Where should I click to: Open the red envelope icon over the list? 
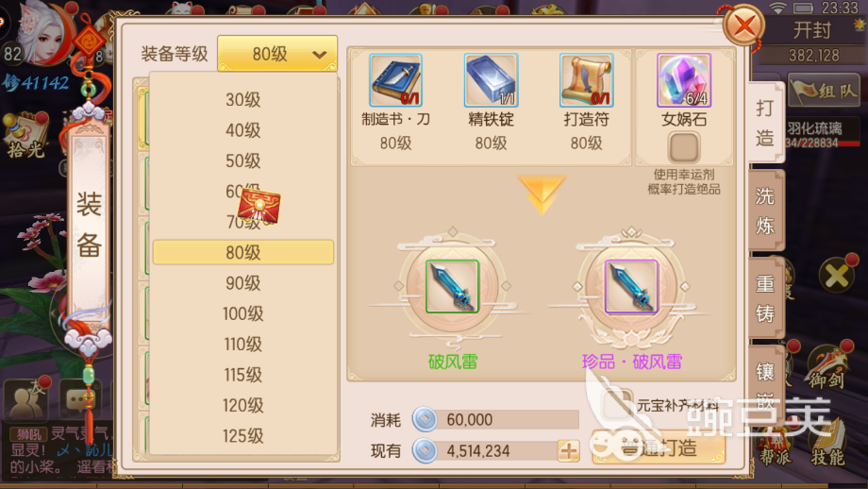[x=259, y=206]
